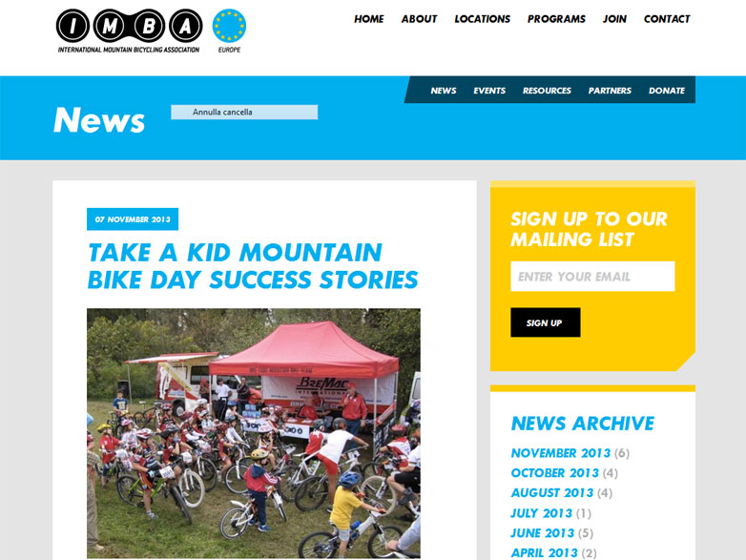Click the black Sign Up button
The image size is (746, 560).
tap(546, 322)
